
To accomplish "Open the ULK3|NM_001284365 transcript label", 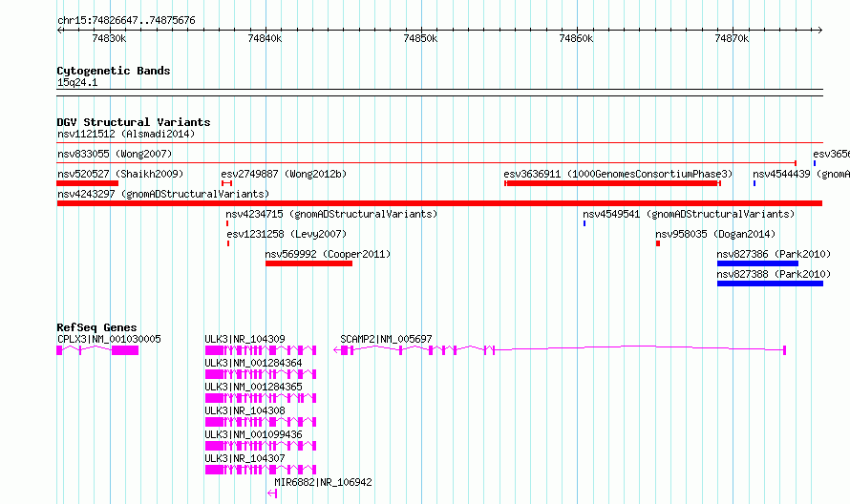I will click(x=253, y=387).
